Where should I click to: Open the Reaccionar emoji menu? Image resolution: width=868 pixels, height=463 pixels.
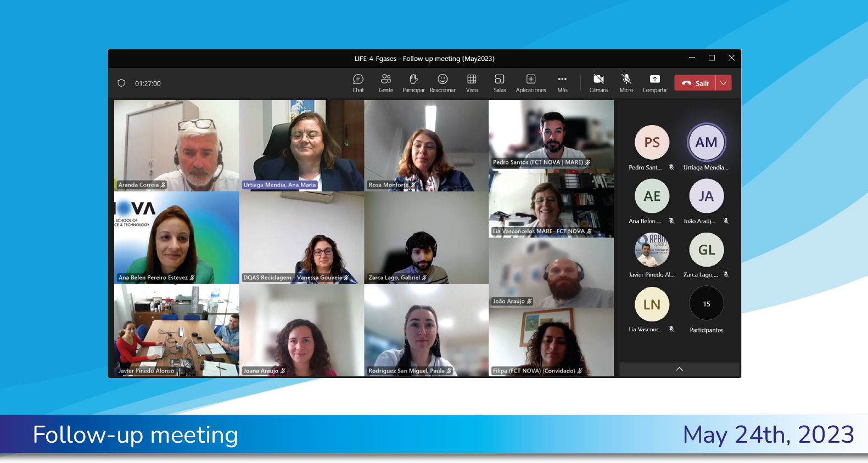[443, 83]
